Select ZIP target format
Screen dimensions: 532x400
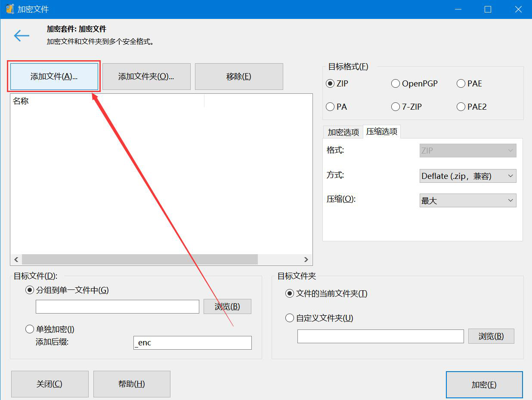click(337, 83)
